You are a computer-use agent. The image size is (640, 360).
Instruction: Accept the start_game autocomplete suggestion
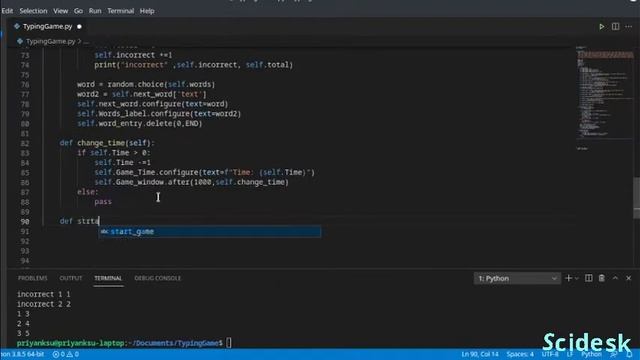coord(210,231)
